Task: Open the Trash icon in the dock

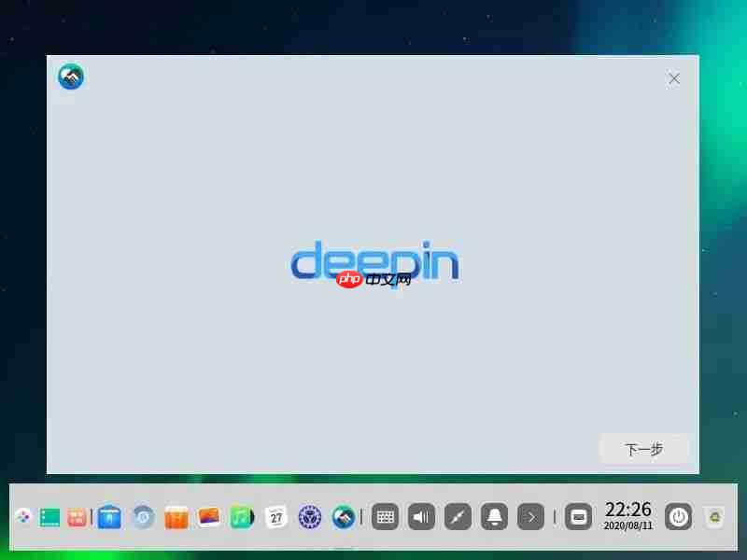Action: point(714,517)
